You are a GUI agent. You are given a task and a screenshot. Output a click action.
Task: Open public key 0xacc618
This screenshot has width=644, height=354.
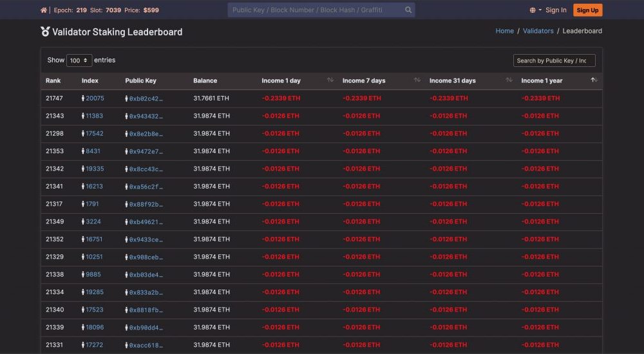click(146, 346)
